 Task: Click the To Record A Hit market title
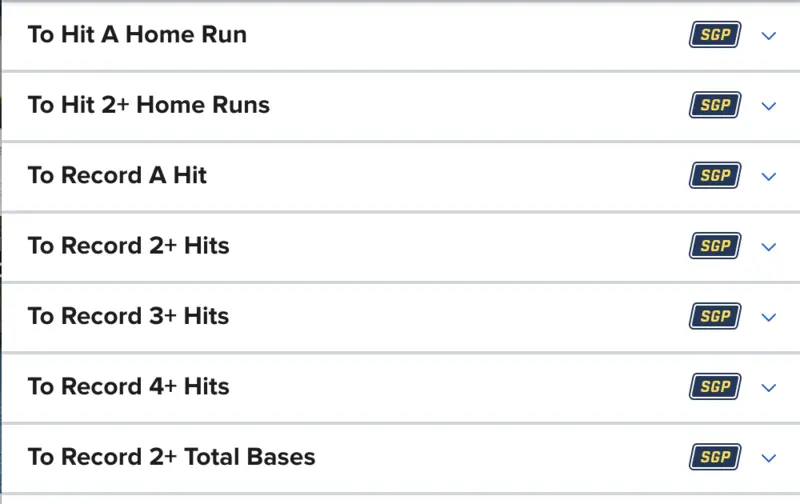tap(117, 176)
